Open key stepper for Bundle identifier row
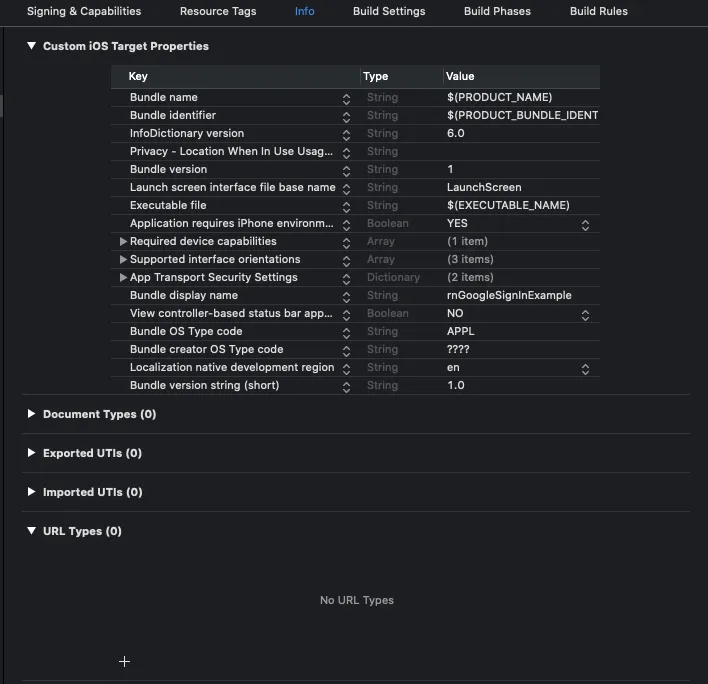 [x=346, y=117]
